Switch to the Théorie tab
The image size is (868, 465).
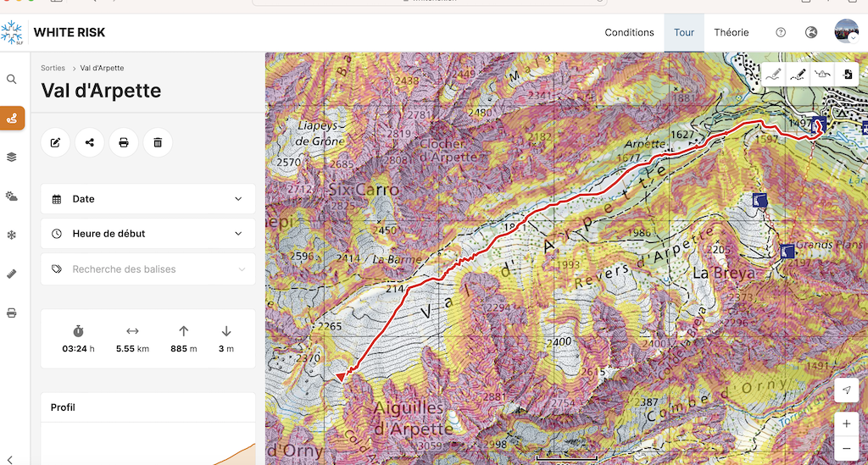coord(731,32)
